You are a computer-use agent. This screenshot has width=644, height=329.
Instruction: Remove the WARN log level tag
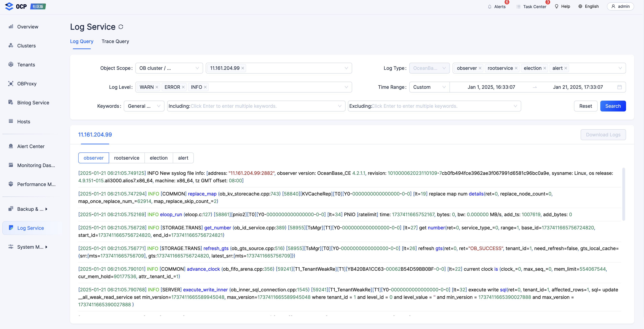157,87
